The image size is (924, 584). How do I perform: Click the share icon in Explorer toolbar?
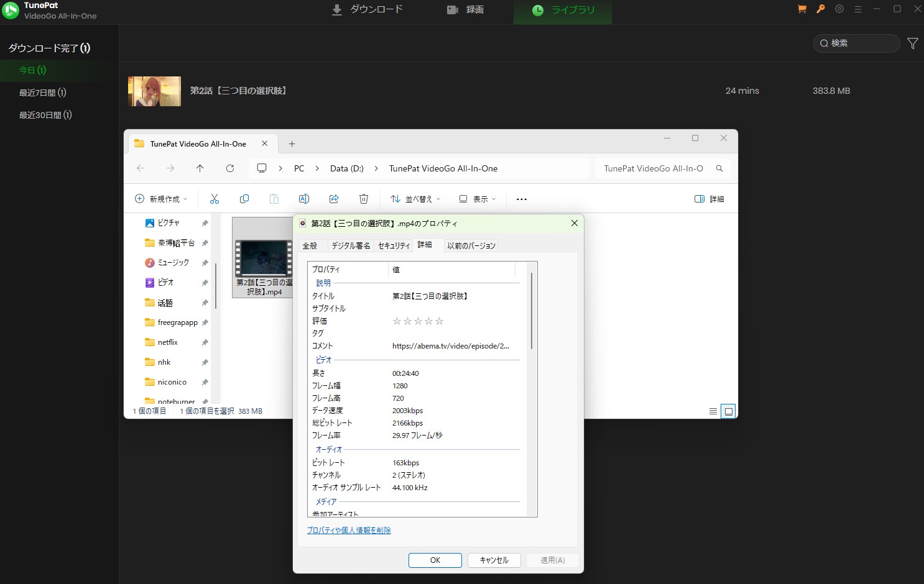pyautogui.click(x=334, y=199)
